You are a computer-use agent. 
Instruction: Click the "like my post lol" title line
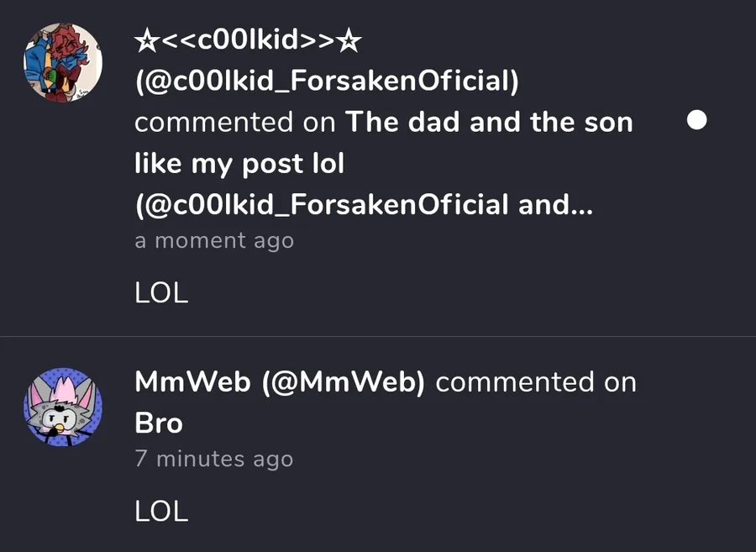(239, 163)
